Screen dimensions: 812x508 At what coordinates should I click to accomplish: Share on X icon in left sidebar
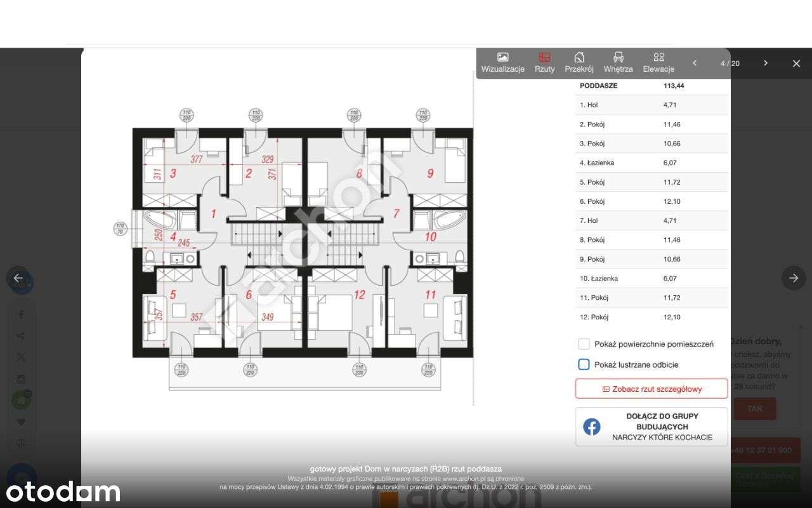click(x=21, y=358)
